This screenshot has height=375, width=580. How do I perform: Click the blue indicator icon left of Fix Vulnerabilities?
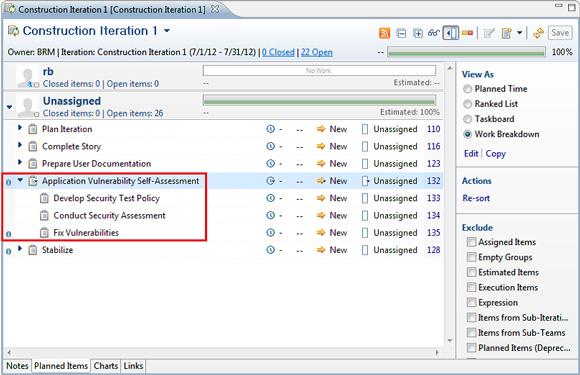pos(9,234)
